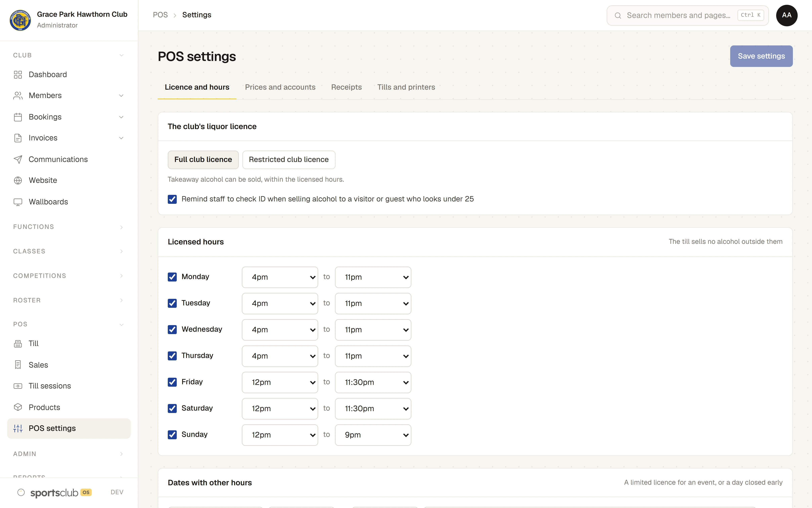Untick the Tuesday checkbox

click(x=172, y=303)
